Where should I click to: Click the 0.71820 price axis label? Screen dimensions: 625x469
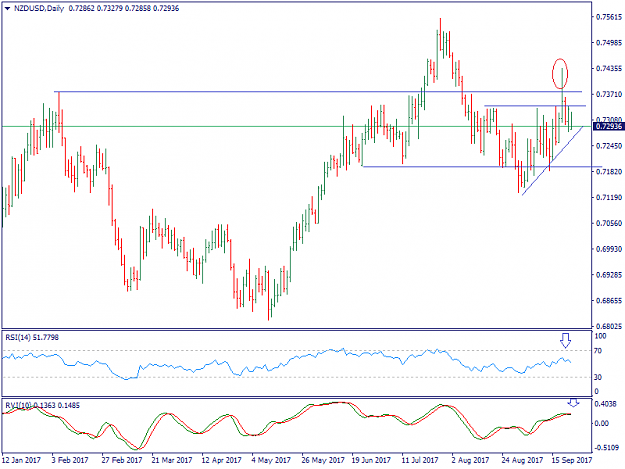pyautogui.click(x=609, y=172)
